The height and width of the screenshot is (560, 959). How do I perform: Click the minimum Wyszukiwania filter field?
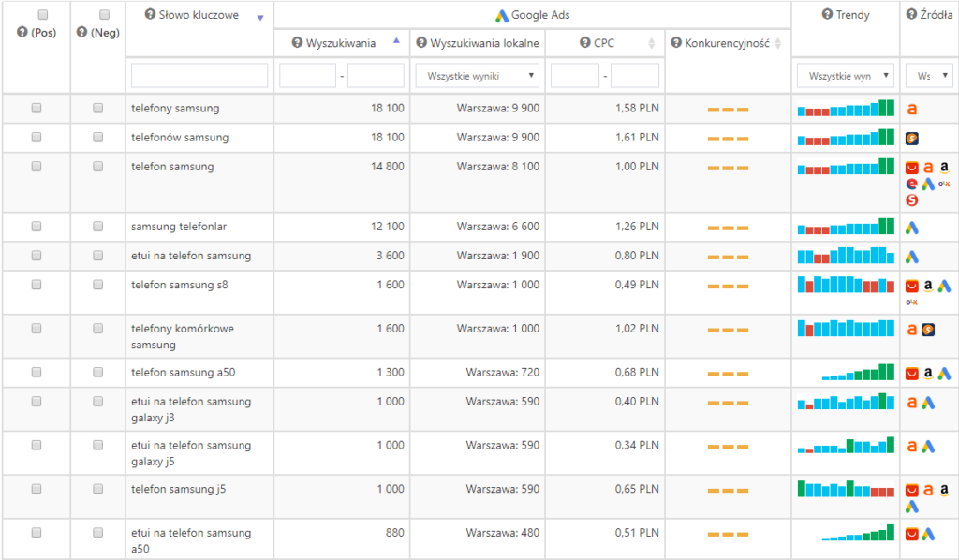click(307, 75)
